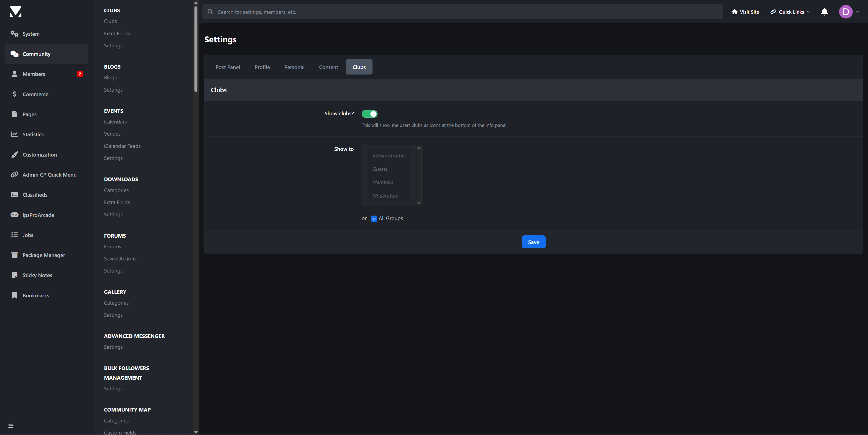This screenshot has width=868, height=435.
Task: Open notifications via the bell icon
Action: coord(824,12)
